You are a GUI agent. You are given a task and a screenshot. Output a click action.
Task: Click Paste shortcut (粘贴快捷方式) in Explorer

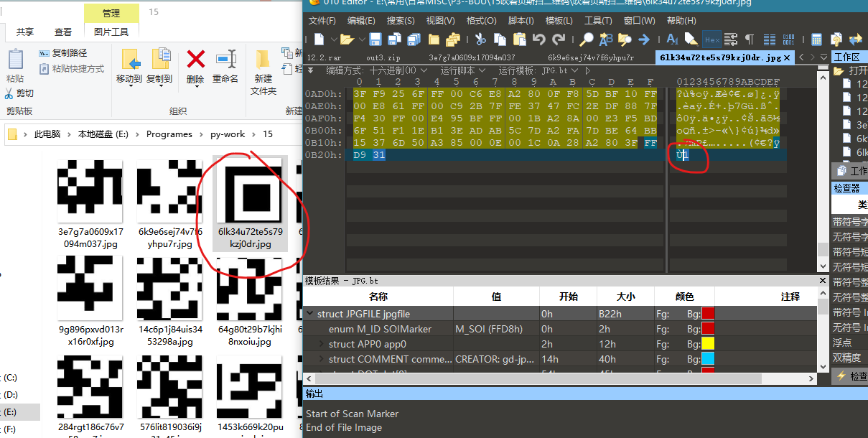pyautogui.click(x=72, y=69)
